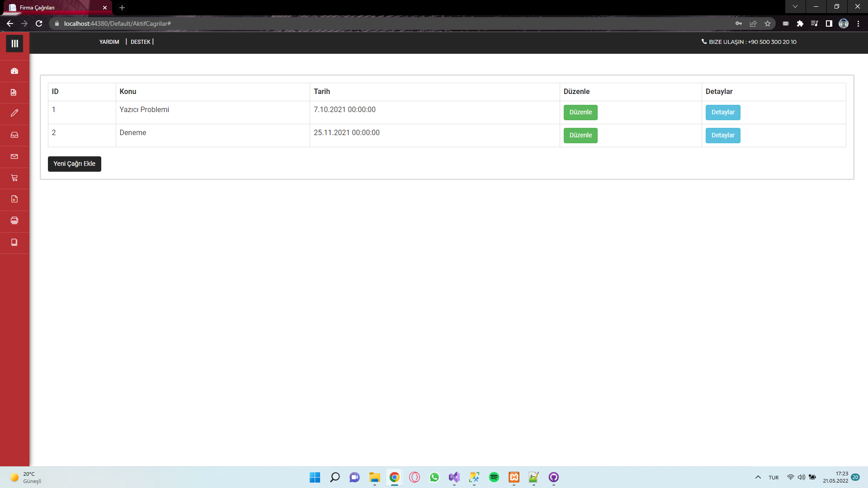
Task: Show hidden system tray icons chevron
Action: [x=758, y=478]
